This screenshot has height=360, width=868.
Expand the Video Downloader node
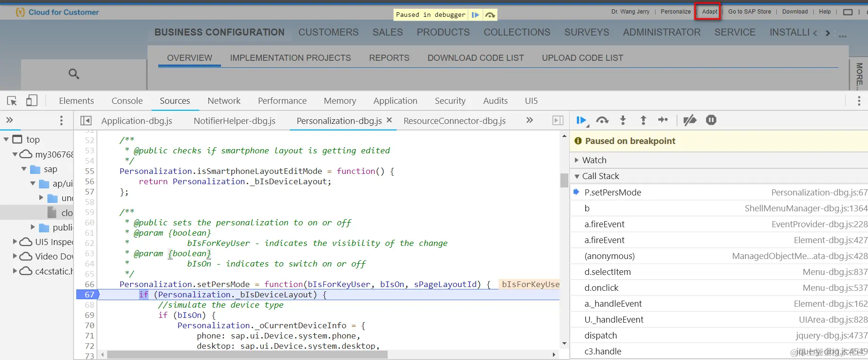(x=15, y=256)
